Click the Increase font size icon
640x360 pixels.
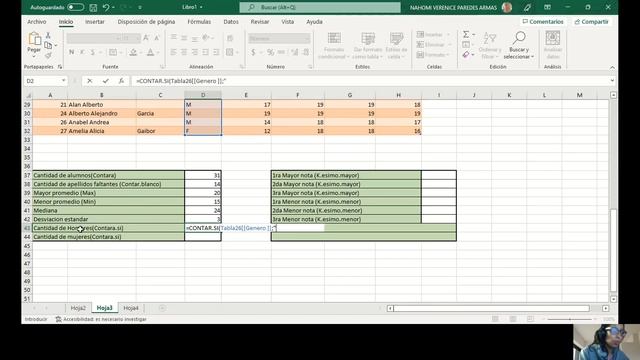point(146,38)
